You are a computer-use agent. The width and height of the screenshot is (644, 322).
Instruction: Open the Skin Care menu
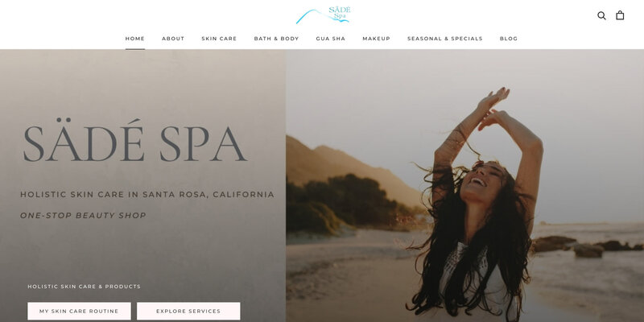(x=219, y=39)
